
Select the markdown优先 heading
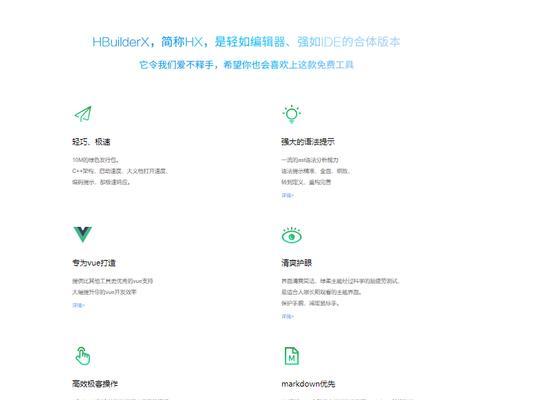pyautogui.click(x=308, y=384)
